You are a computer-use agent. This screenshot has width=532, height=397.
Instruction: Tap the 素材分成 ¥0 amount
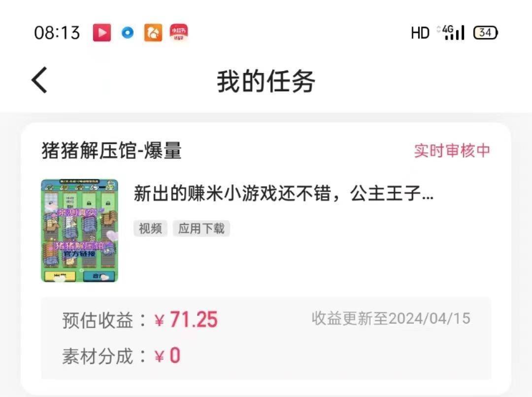click(x=167, y=356)
